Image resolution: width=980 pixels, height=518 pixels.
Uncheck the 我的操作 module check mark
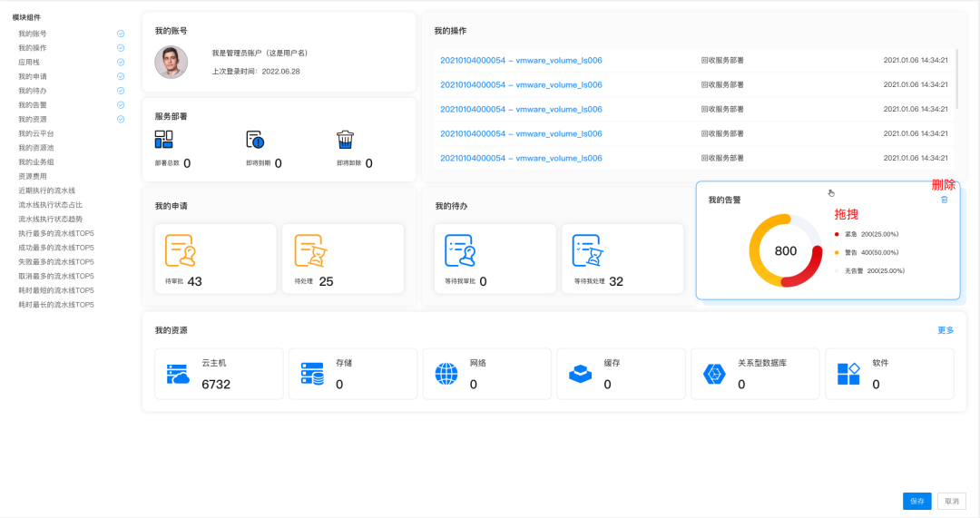click(x=121, y=48)
